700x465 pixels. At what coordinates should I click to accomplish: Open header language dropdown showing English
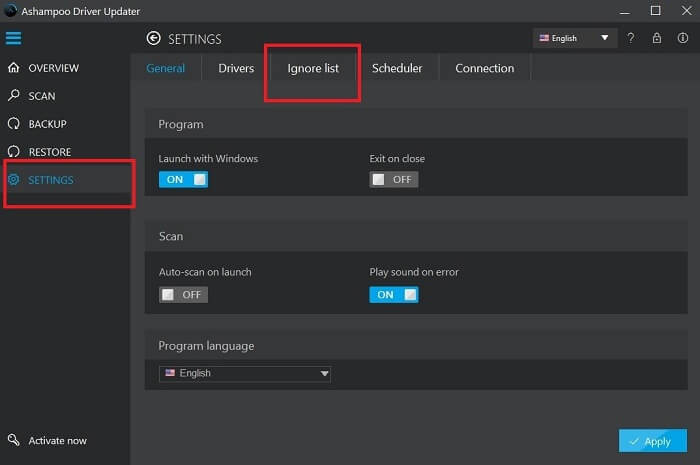[575, 38]
